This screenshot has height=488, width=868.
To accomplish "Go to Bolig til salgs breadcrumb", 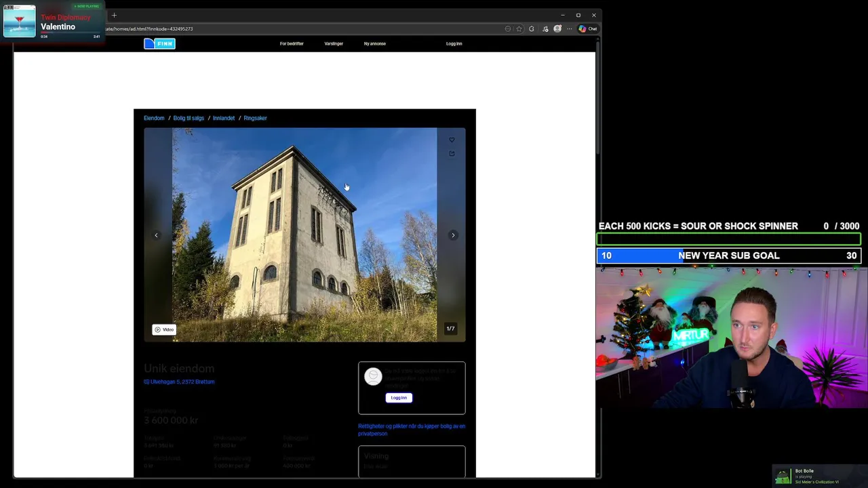I will (189, 118).
